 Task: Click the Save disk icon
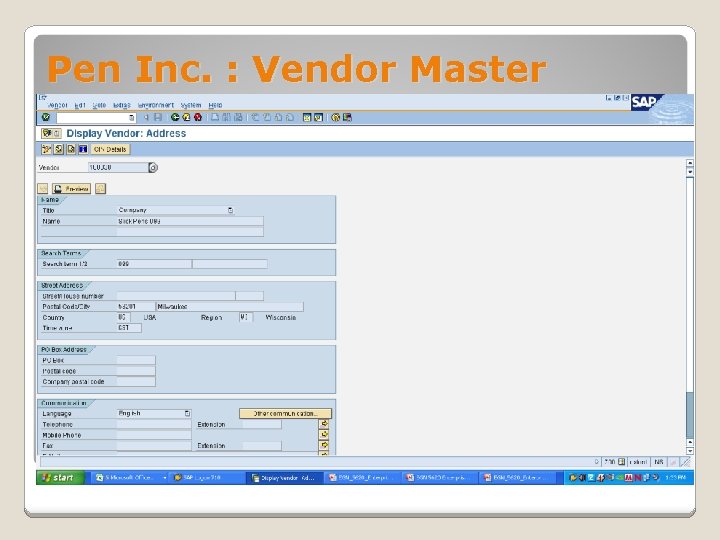(x=158, y=117)
